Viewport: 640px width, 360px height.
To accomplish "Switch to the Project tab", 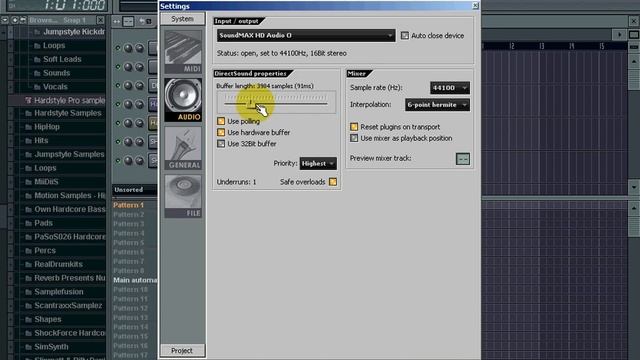I will pyautogui.click(x=182, y=351).
